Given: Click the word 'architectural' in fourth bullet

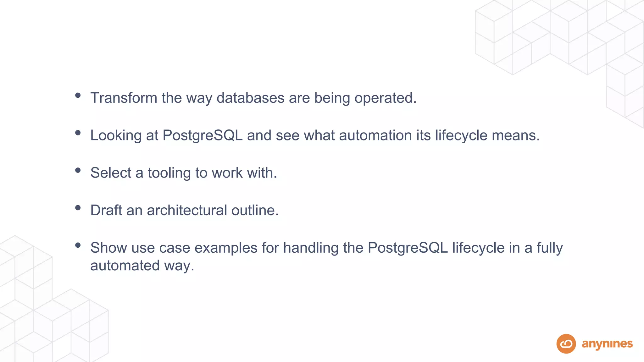Looking at the screenshot, I should (187, 210).
